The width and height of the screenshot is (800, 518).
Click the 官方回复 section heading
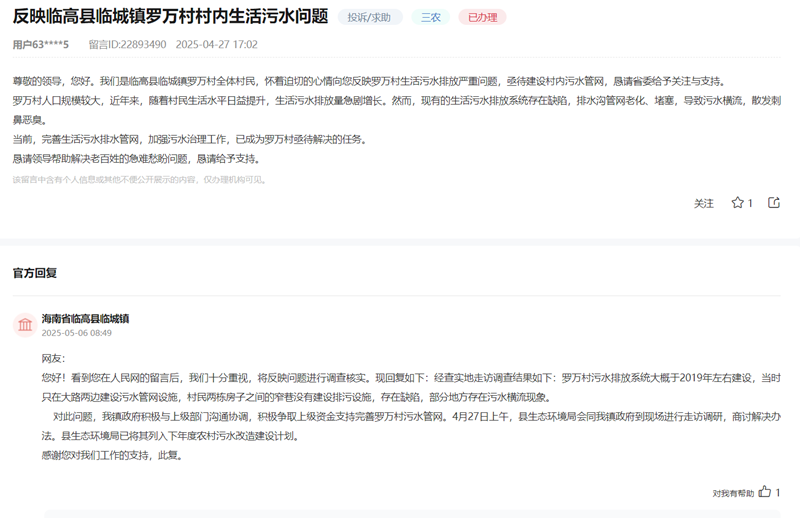click(35, 272)
